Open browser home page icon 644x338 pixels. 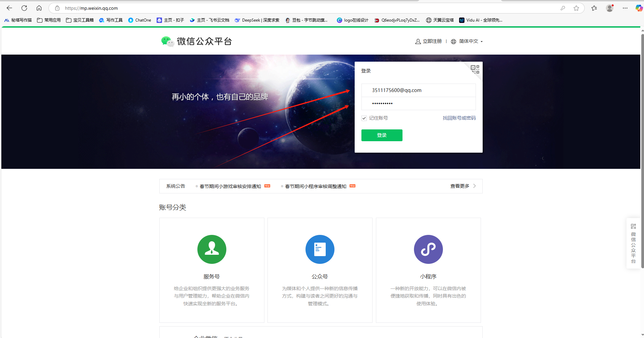(39, 8)
